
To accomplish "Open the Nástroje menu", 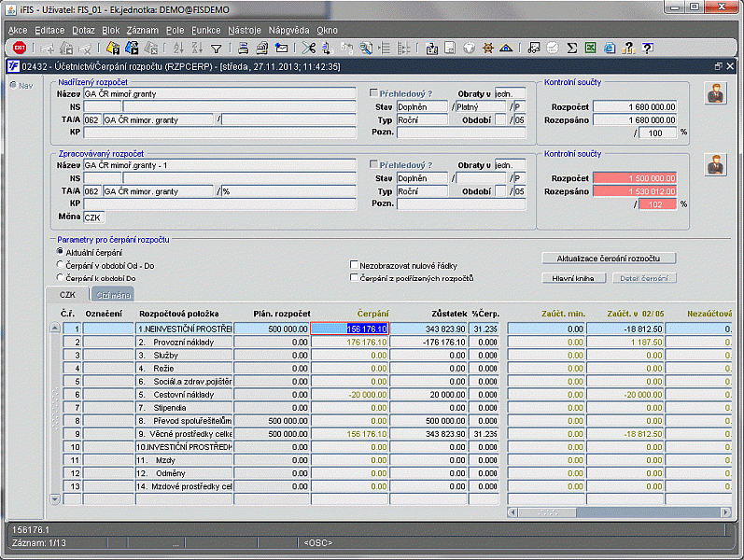I will pyautogui.click(x=244, y=30).
